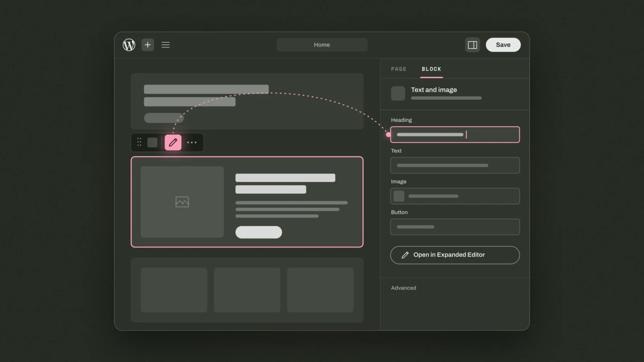The image size is (644, 362).
Task: Select the image placeholder icon in block
Action: coord(182,202)
